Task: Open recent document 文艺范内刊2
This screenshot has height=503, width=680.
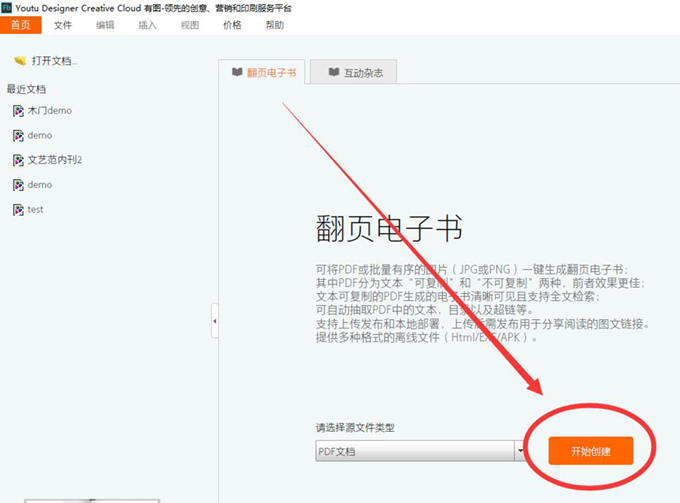Action: 54,160
